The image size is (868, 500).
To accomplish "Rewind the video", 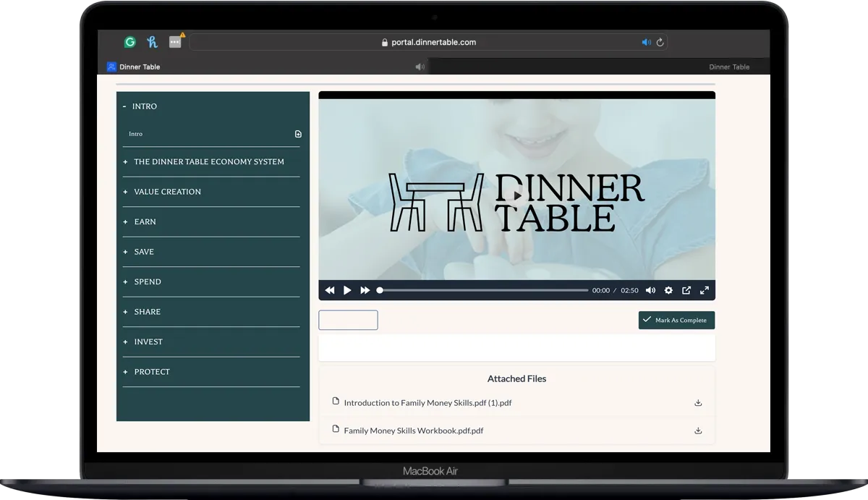I will click(x=330, y=290).
